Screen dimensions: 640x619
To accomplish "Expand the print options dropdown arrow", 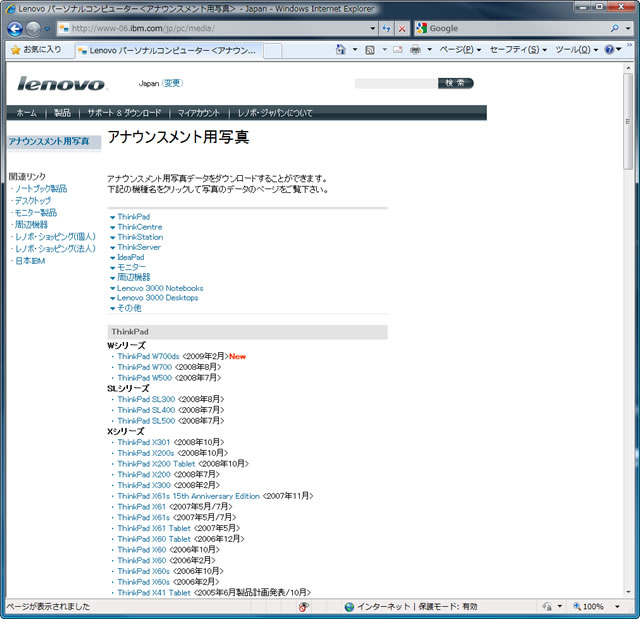I will pos(429,50).
